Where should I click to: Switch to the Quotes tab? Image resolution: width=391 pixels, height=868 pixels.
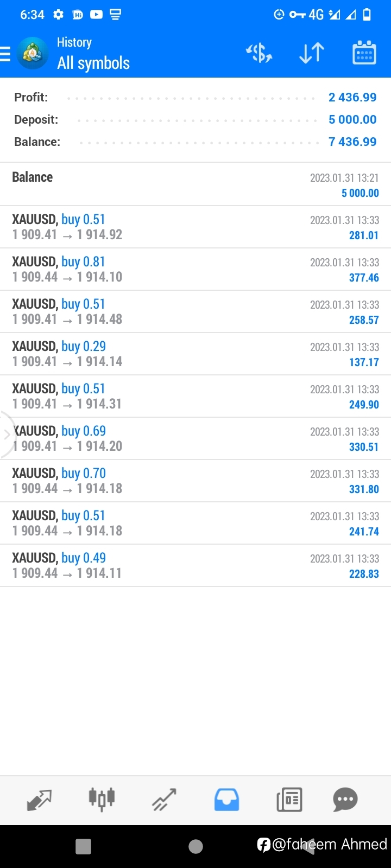(x=39, y=800)
